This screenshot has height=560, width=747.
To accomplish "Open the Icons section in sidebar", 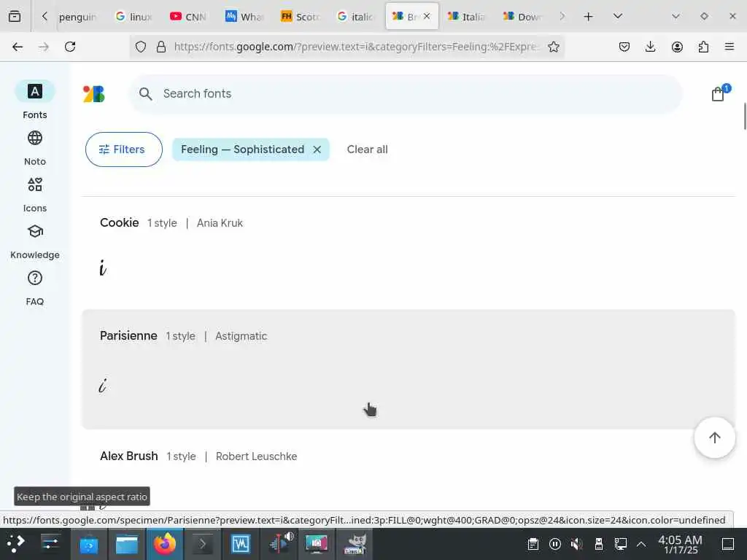I will (x=35, y=195).
